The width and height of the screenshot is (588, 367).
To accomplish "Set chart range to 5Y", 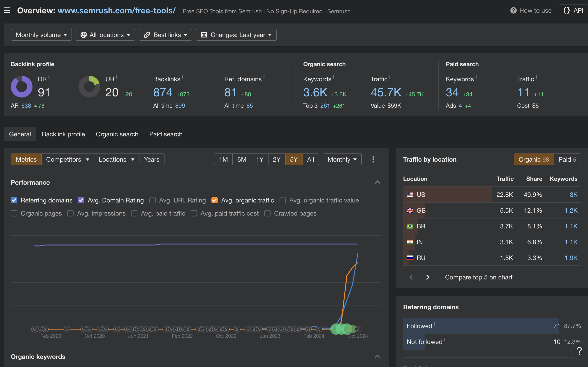I will tap(294, 160).
